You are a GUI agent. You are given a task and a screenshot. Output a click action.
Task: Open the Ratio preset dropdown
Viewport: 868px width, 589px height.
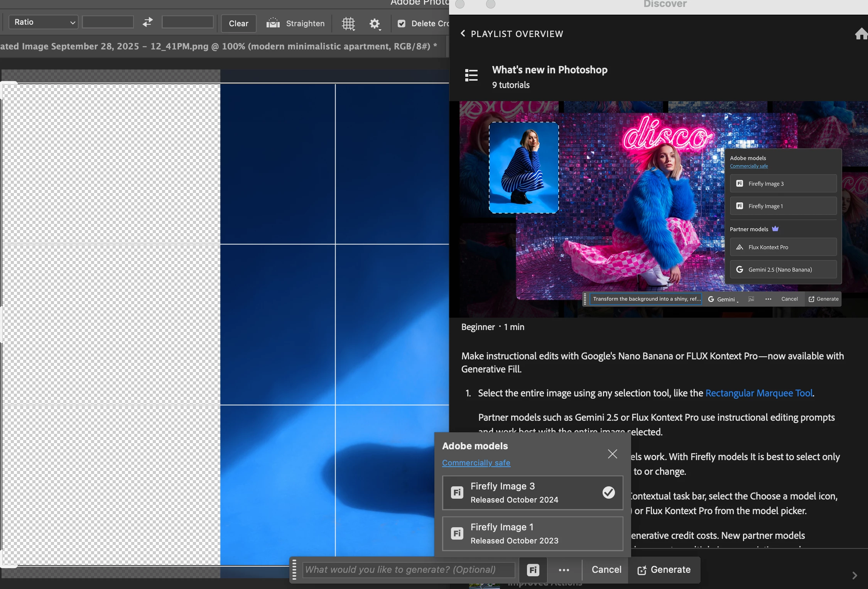pos(43,22)
